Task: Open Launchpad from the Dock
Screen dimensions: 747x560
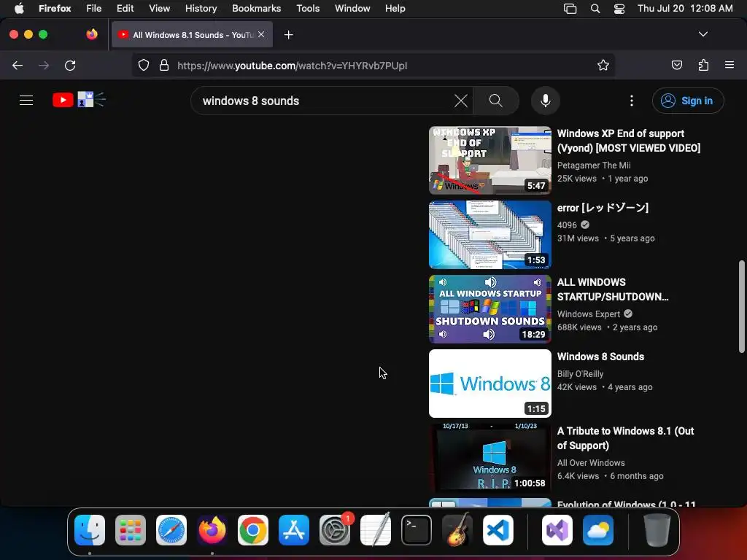Action: pos(131,530)
